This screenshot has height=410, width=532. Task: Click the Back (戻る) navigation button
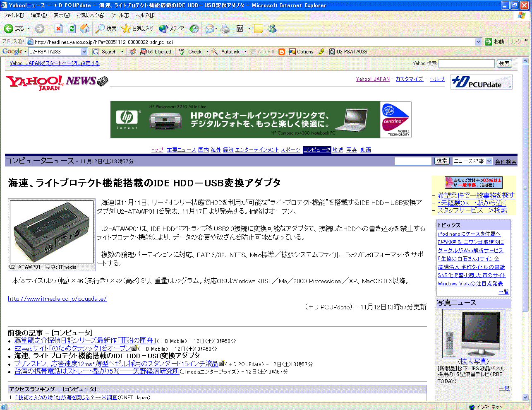[14, 29]
